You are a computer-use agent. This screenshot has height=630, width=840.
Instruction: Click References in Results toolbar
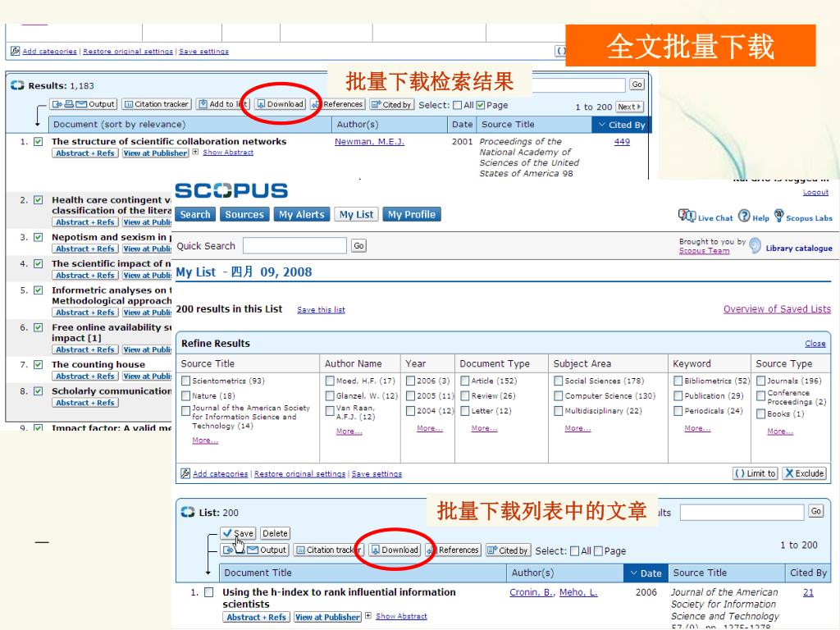337,104
